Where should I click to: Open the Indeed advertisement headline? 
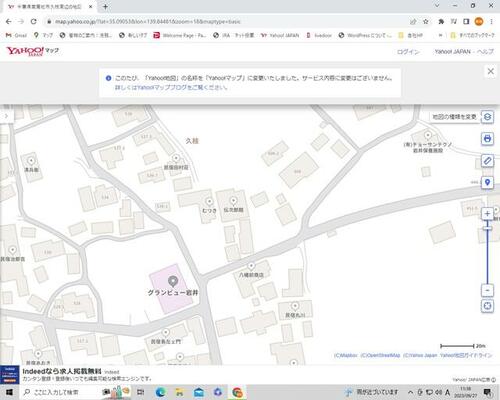pyautogui.click(x=62, y=371)
